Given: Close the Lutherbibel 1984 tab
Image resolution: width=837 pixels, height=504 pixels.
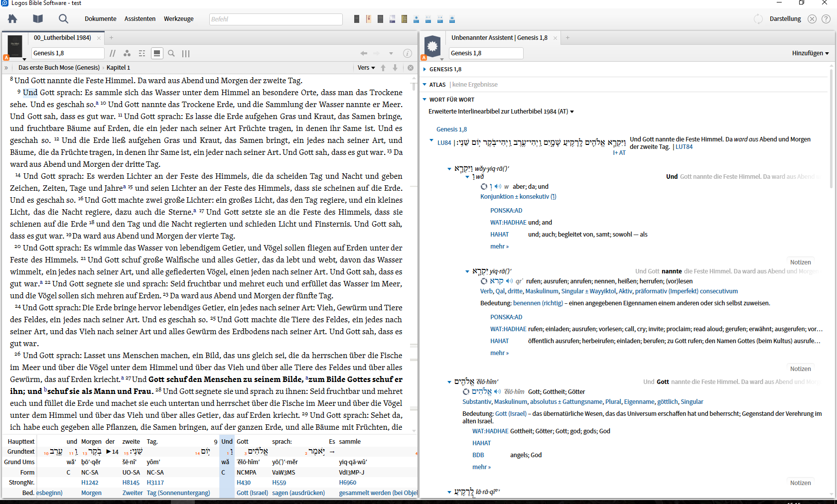Looking at the screenshot, I should coord(99,38).
